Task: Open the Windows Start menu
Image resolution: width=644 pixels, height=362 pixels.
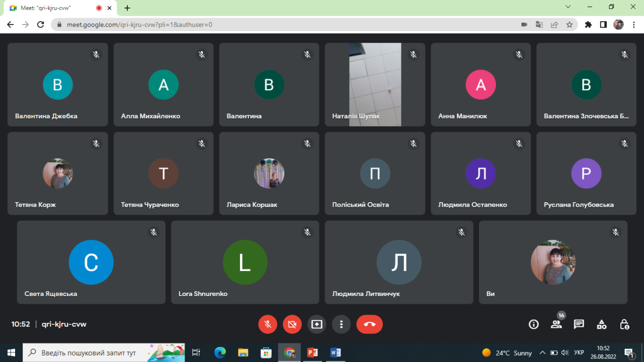Action: [x=11, y=352]
